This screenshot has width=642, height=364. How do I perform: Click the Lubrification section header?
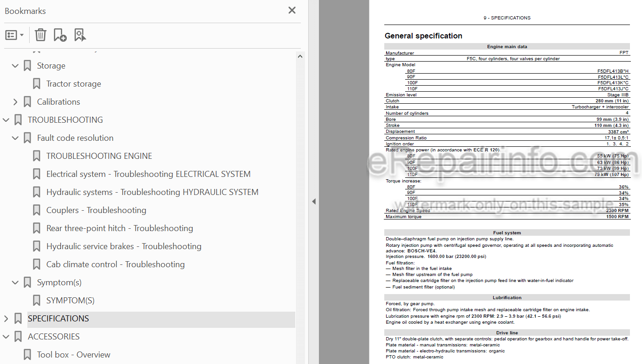coord(507,297)
